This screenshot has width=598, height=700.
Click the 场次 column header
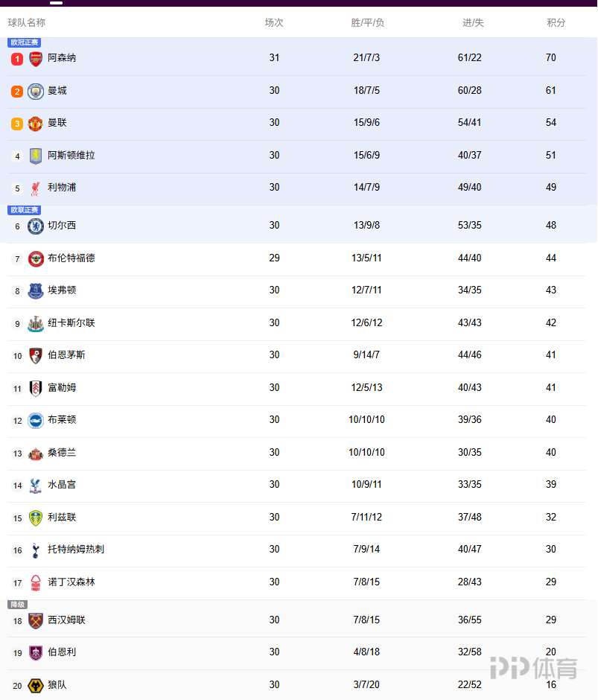point(274,23)
